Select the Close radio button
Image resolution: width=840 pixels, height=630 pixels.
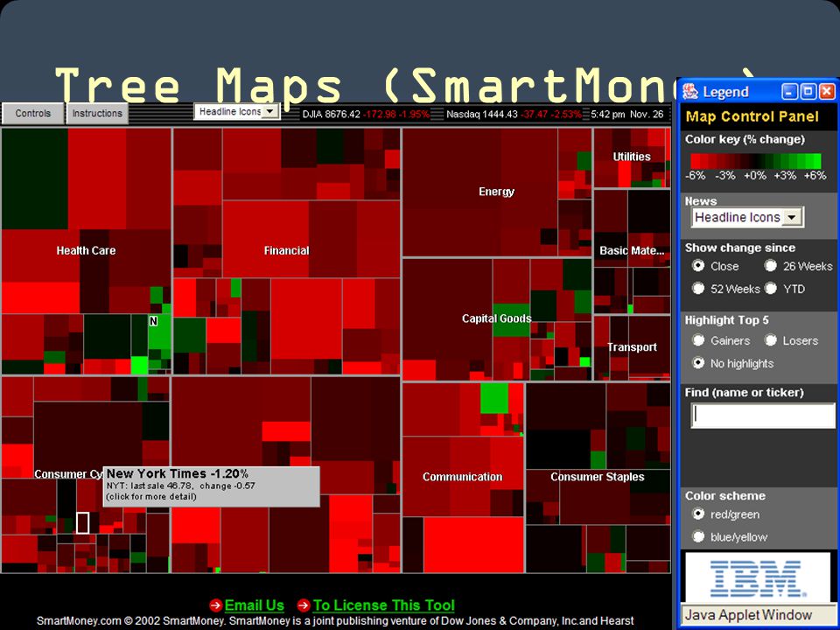coord(698,266)
